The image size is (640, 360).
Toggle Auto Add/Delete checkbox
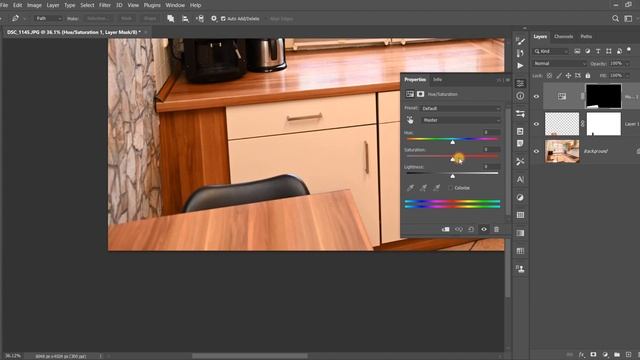point(223,19)
